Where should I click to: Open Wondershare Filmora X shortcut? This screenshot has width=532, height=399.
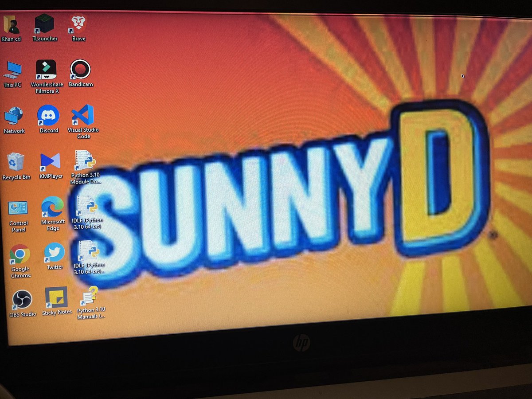pyautogui.click(x=46, y=70)
